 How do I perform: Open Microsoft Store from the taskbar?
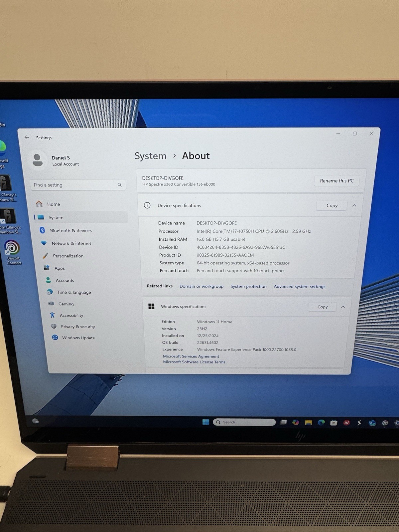click(x=334, y=423)
